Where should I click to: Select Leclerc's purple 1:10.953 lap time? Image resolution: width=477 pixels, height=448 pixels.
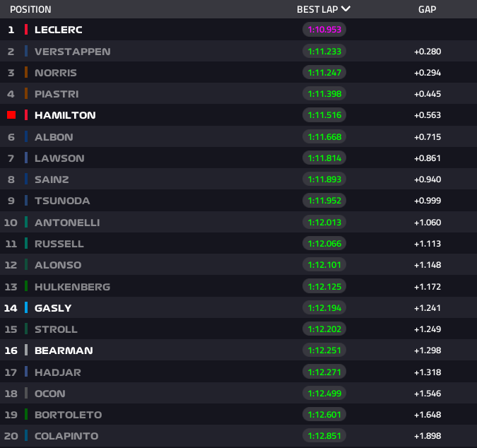(x=324, y=30)
